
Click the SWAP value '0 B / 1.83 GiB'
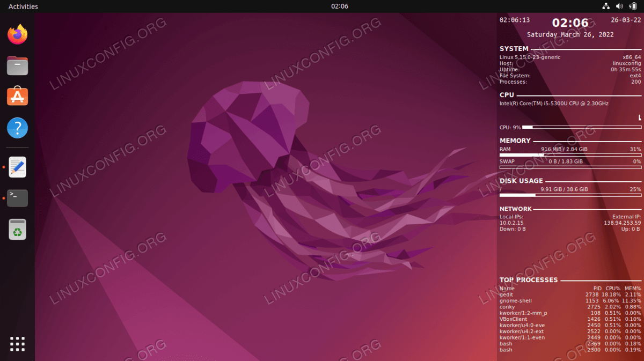click(566, 161)
